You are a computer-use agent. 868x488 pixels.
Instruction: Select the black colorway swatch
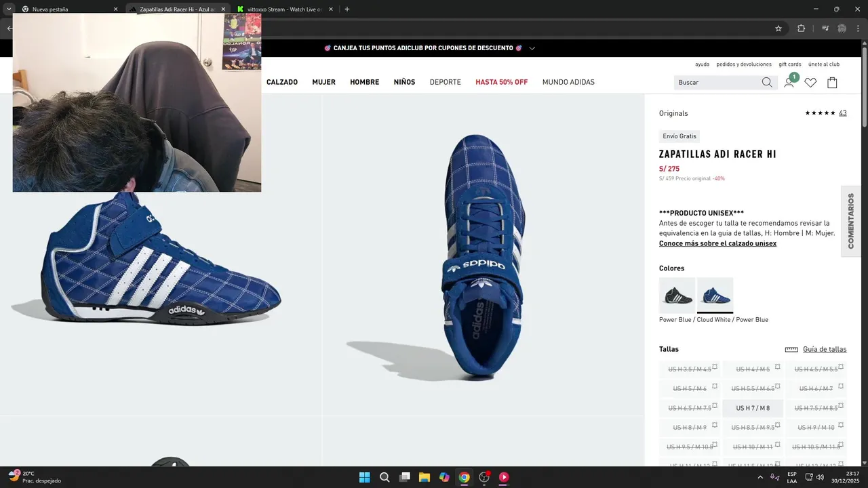pos(677,295)
